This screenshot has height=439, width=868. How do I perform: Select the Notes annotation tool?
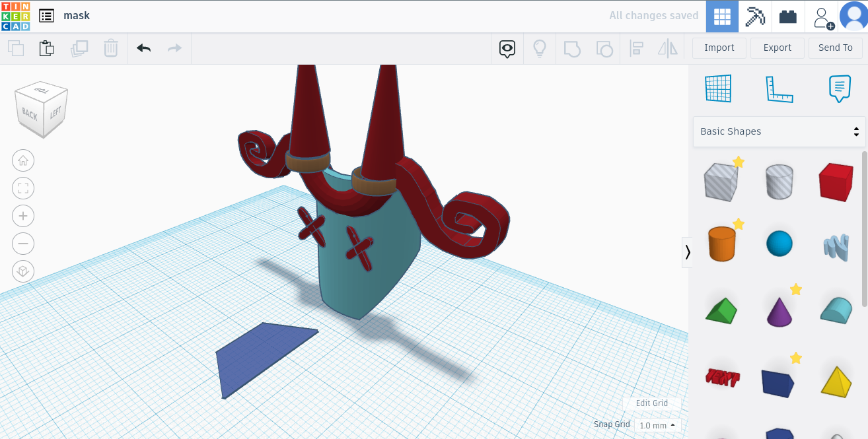coord(840,88)
